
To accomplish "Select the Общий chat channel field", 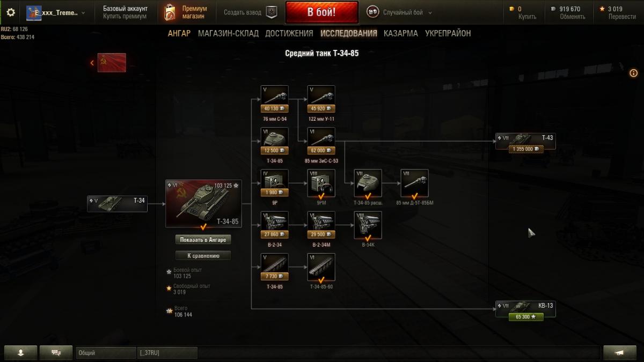I will [105, 353].
